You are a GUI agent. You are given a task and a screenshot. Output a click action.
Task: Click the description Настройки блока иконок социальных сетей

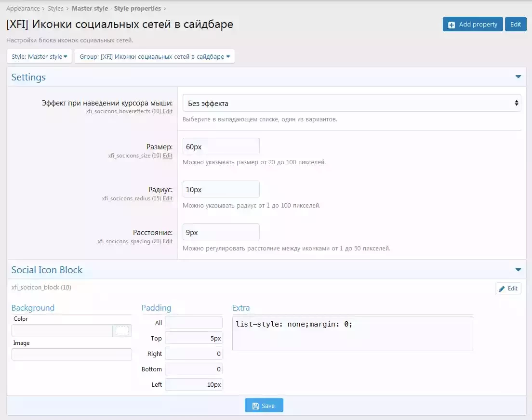[x=69, y=40]
